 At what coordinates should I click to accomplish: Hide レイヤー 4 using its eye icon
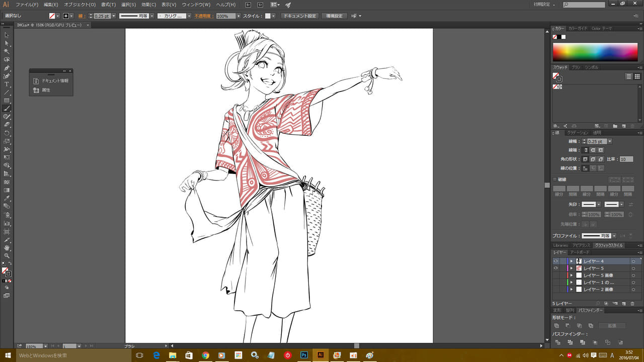(556, 261)
